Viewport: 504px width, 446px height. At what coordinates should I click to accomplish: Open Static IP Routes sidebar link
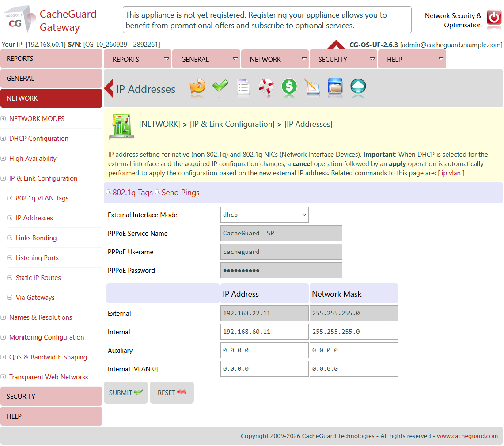coord(38,278)
